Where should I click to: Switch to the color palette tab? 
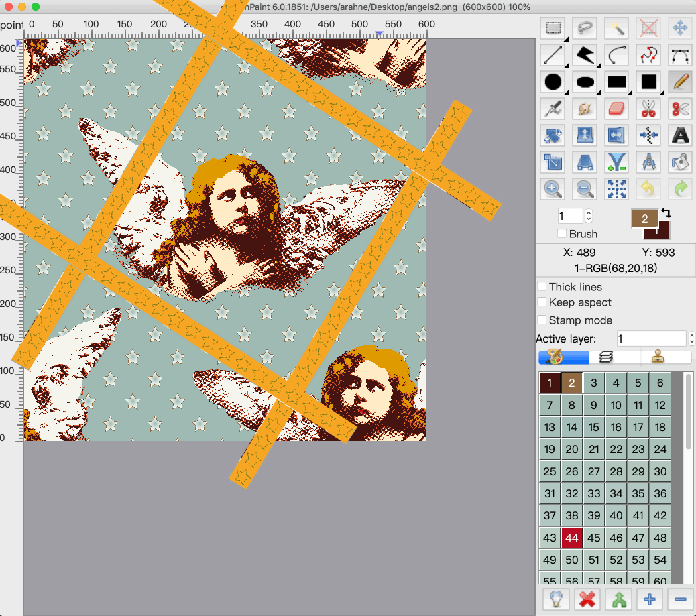(x=564, y=357)
